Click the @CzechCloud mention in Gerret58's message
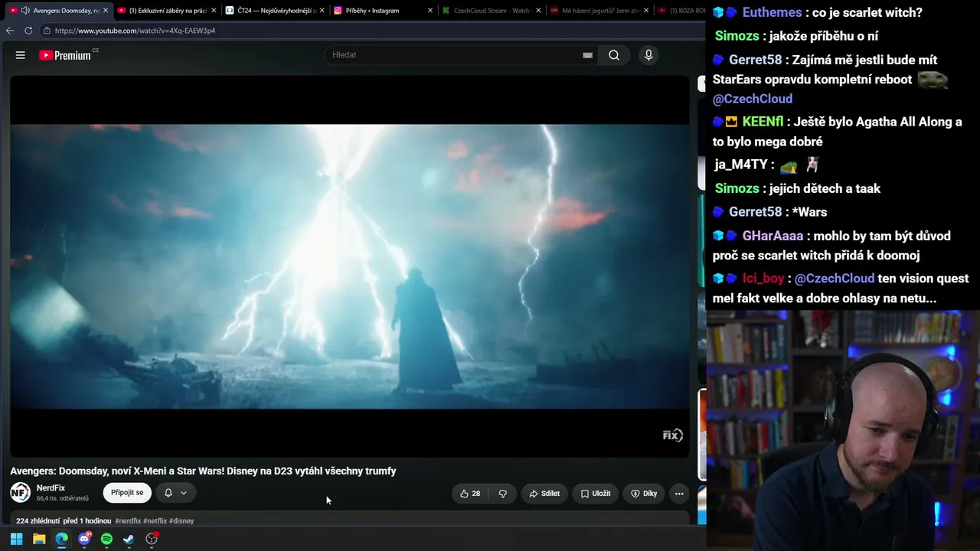Viewport: 980px width, 551px height. pos(753,99)
